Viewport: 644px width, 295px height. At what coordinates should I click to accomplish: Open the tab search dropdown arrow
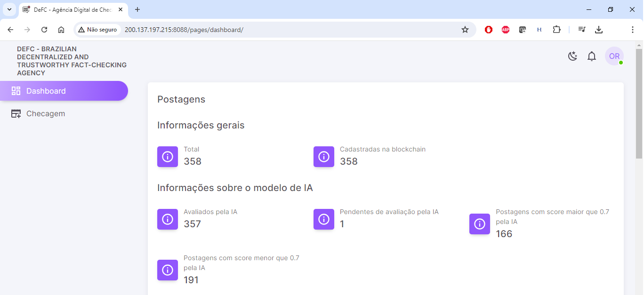(x=9, y=9)
